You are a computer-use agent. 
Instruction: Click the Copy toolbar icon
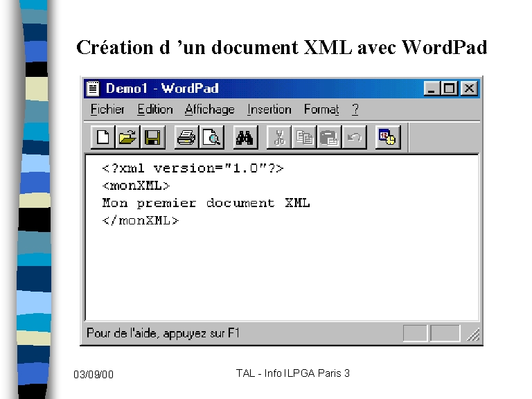pos(304,137)
